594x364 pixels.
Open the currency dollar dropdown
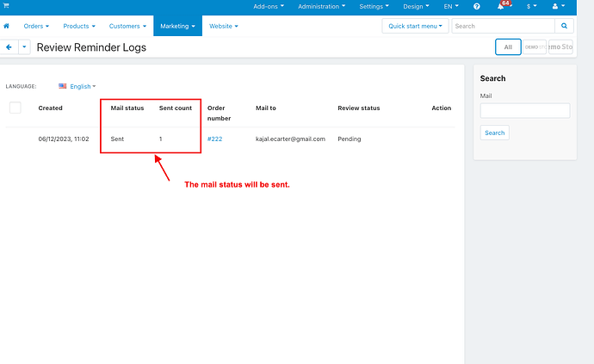[x=531, y=6]
